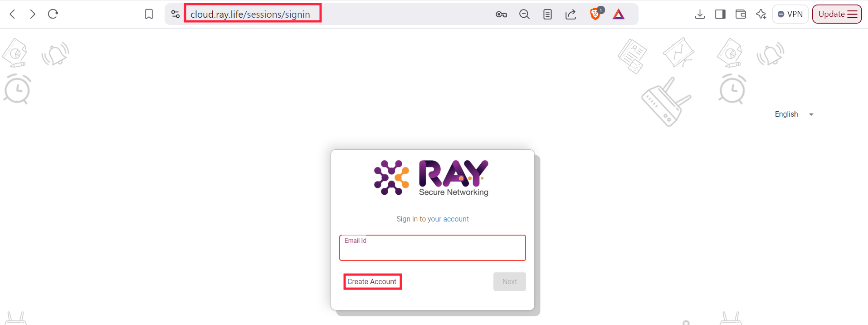Viewport: 868px width, 325px height.
Task: Click the zoom out magnifier icon
Action: point(524,15)
